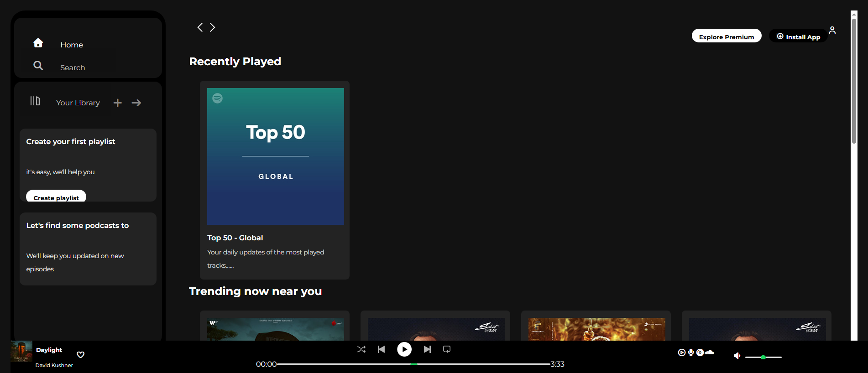Click the Daylight album art thumbnail

(x=21, y=351)
